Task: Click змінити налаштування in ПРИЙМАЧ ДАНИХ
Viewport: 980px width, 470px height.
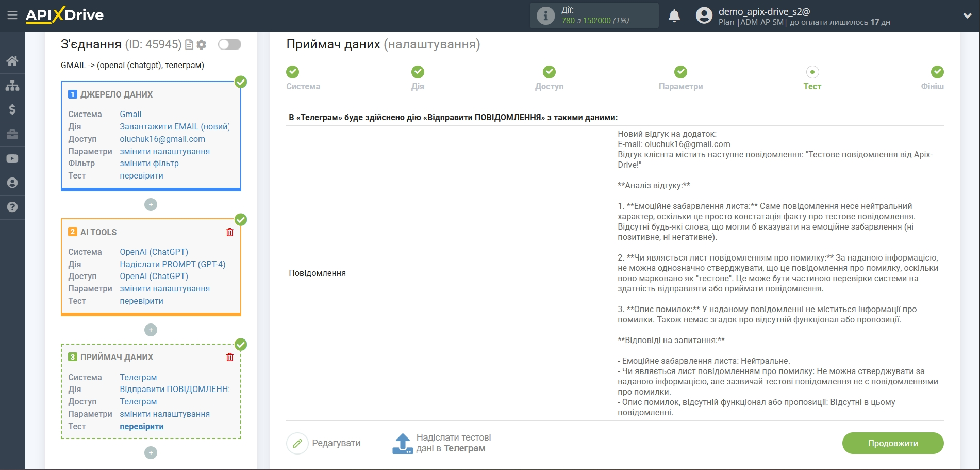Action: 165,414
